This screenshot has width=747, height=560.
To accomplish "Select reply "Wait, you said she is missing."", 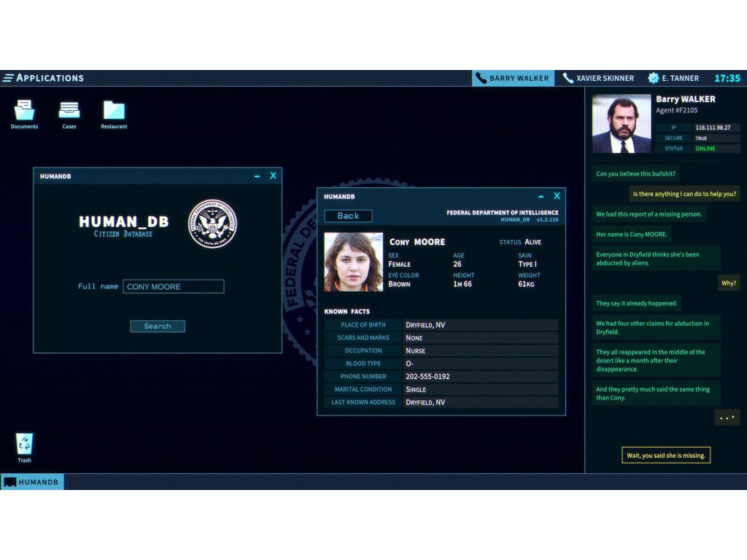I will [666, 456].
